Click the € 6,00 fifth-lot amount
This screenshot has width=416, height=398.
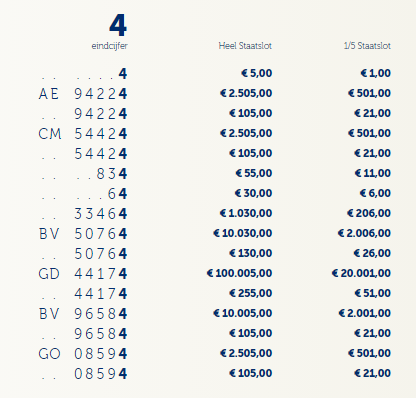click(375, 193)
